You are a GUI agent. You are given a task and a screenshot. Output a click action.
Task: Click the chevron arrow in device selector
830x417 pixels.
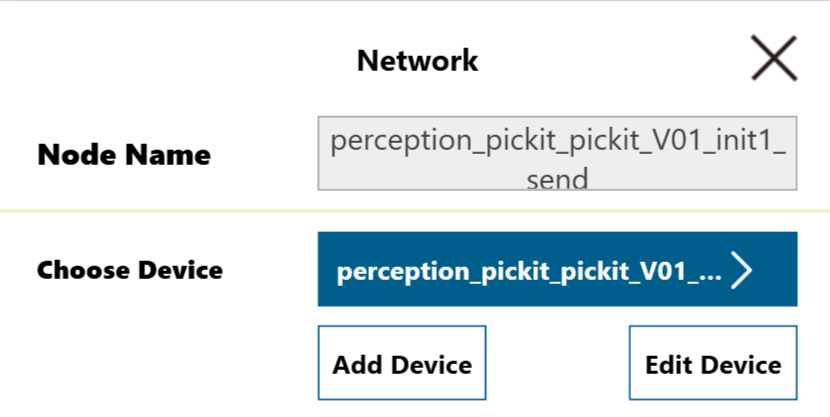tap(741, 270)
